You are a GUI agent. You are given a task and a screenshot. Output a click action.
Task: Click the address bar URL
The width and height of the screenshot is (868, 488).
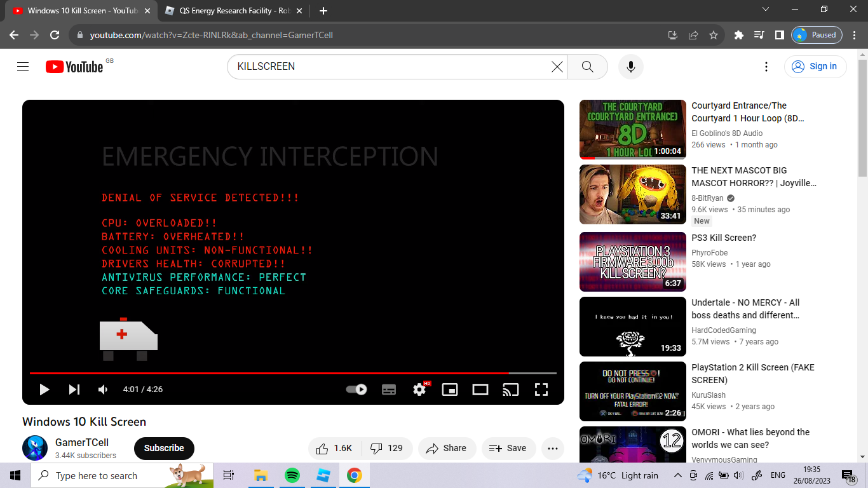(x=212, y=35)
